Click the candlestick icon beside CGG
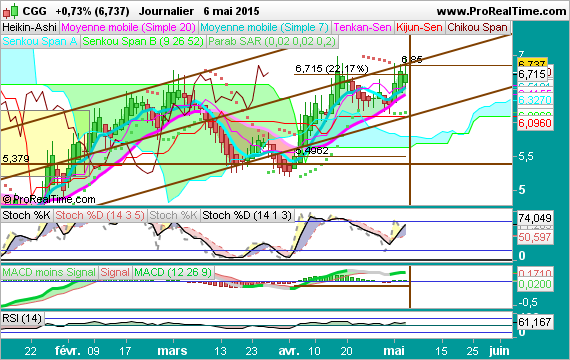The width and height of the screenshot is (570, 360). [x=10, y=11]
